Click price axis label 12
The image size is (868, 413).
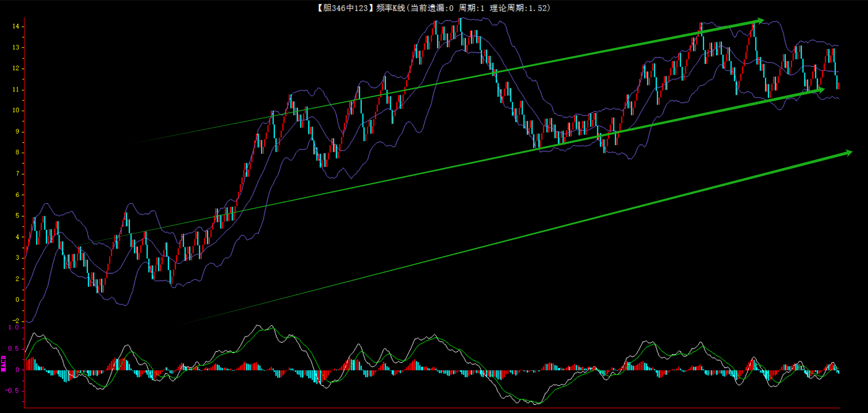tap(16, 68)
